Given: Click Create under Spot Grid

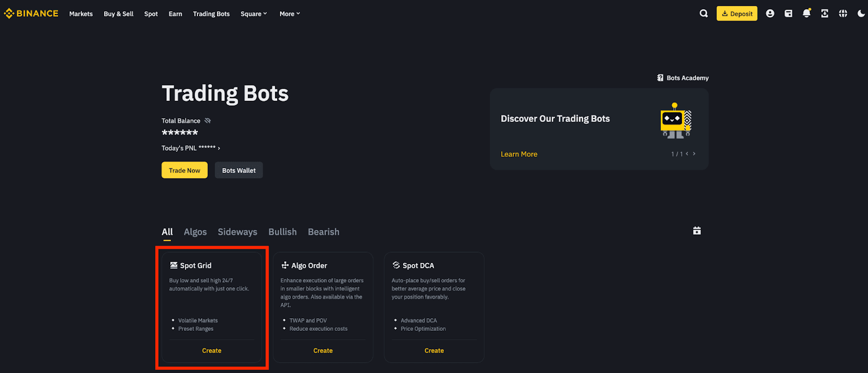Looking at the screenshot, I should (x=212, y=351).
